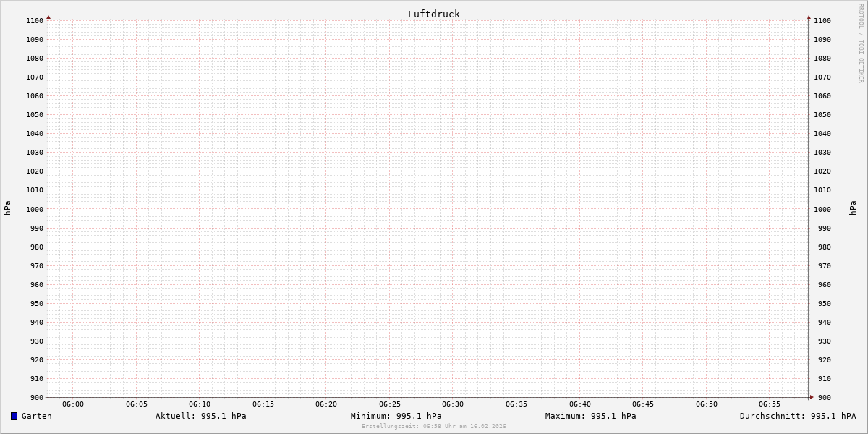The height and width of the screenshot is (434, 868).
Task: Select the Maximum: 995.1 hPa value
Action: 590,416
